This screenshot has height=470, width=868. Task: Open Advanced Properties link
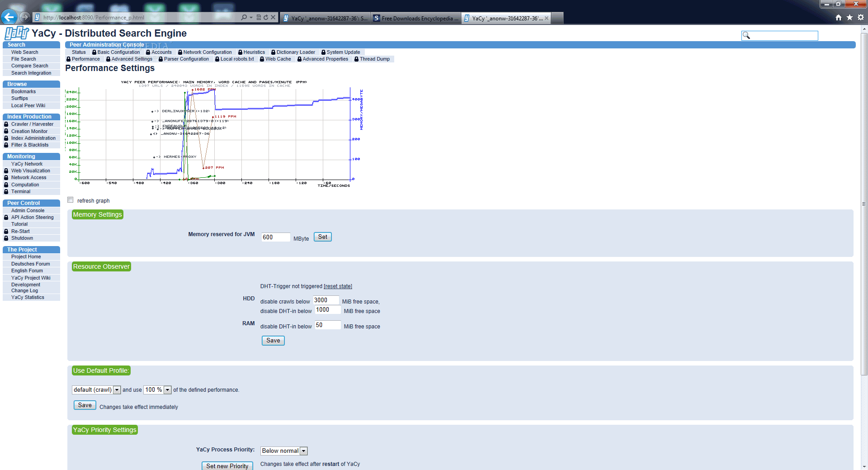tap(325, 59)
